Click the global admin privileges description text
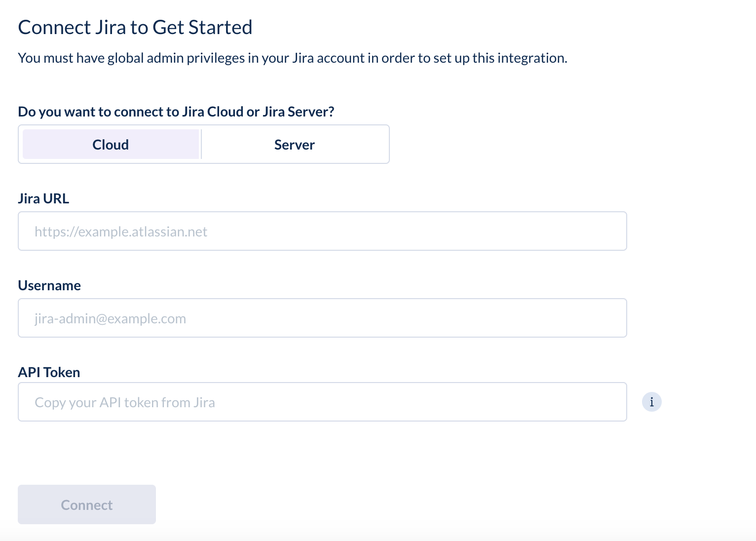 click(x=293, y=58)
